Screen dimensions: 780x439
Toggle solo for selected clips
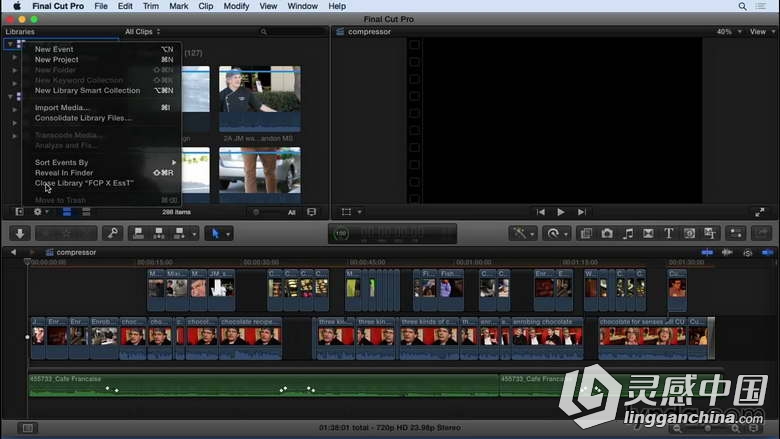(747, 253)
